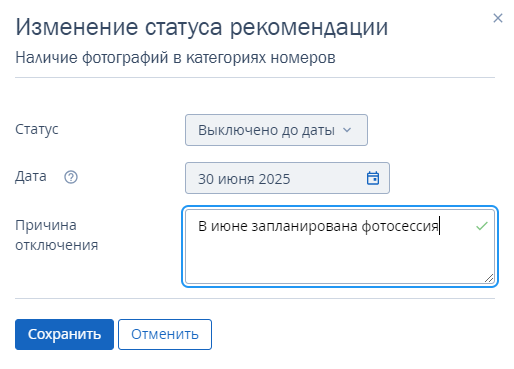514x369 pixels.
Task: Expand the Статус dropdown chevron arrow
Action: 347,130
